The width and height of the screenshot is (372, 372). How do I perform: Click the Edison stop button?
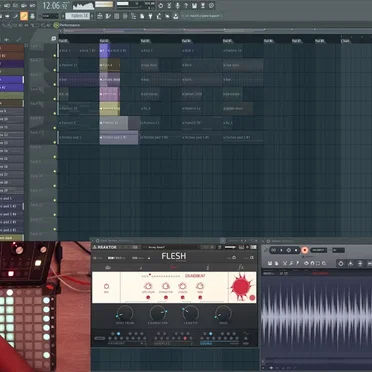click(x=296, y=250)
